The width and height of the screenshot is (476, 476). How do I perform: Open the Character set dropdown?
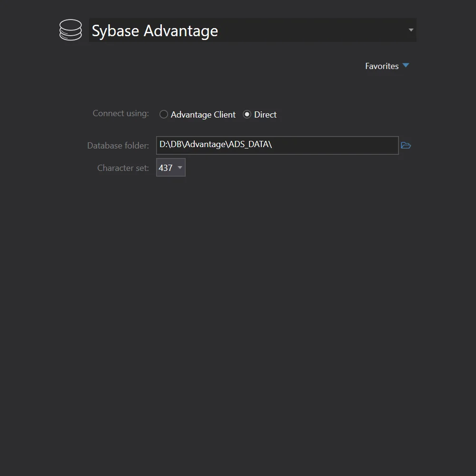(170, 168)
